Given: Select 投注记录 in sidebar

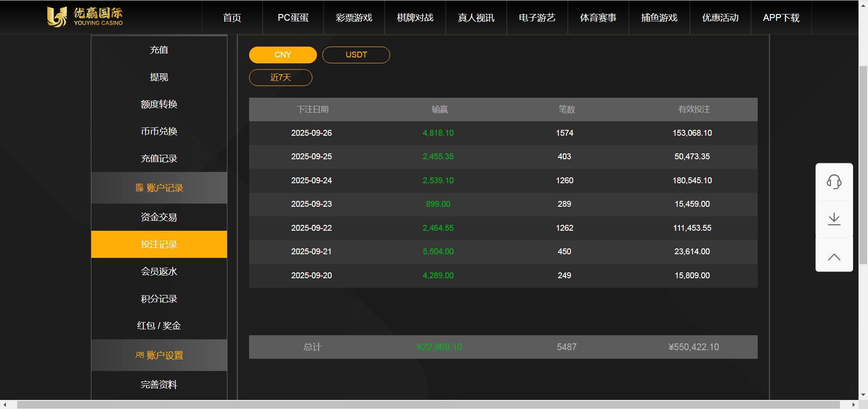Looking at the screenshot, I should point(159,244).
